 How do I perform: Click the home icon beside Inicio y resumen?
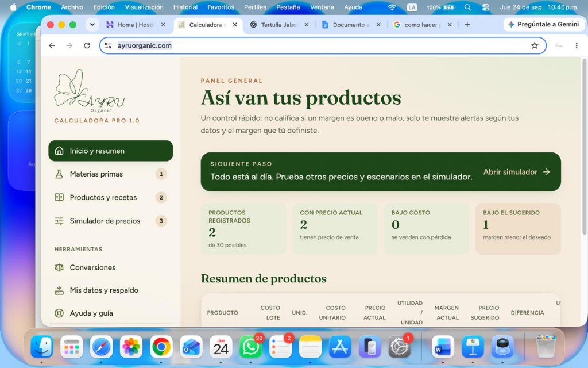coord(59,151)
